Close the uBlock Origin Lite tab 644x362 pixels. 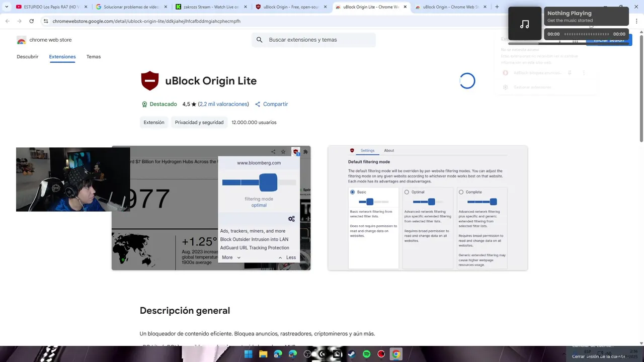pyautogui.click(x=406, y=7)
